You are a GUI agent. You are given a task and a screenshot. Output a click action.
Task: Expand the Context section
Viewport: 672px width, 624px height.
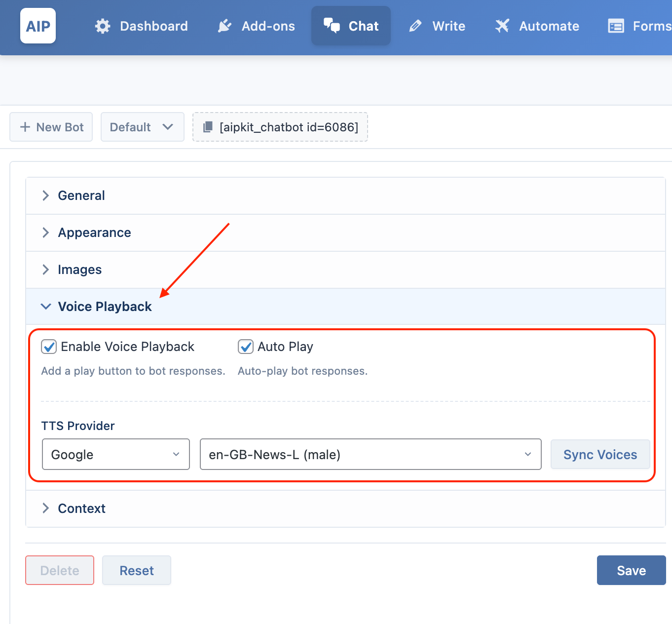coord(345,508)
